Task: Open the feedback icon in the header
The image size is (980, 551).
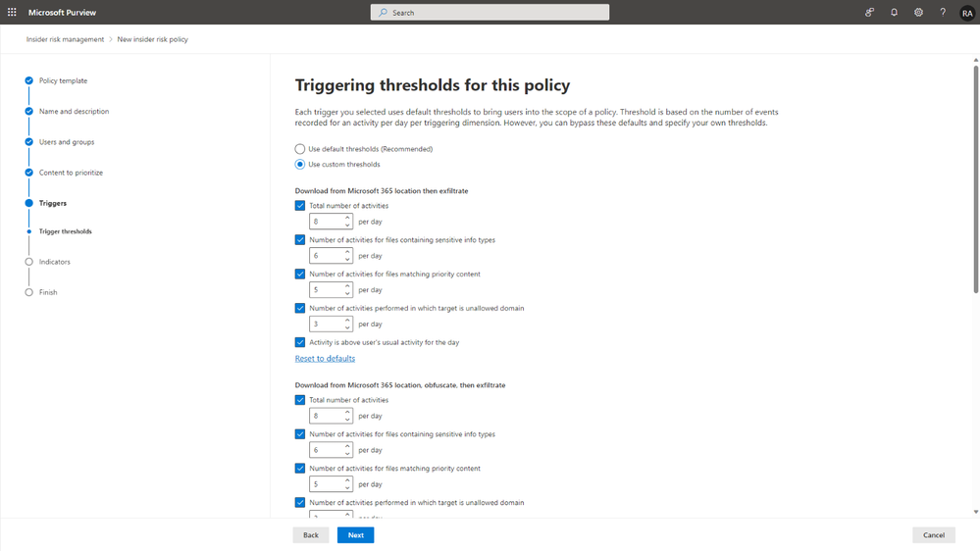Action: coord(869,12)
